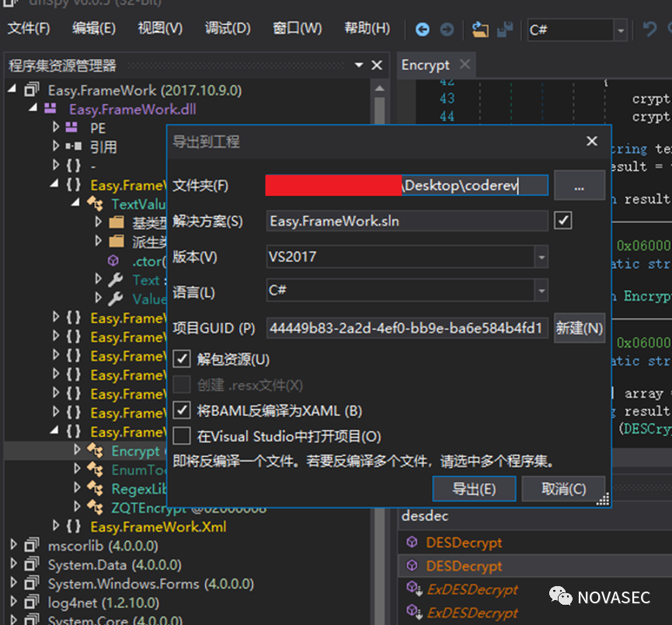672x625 pixels.
Task: Click the first DESDecrypt method icon
Action: (x=412, y=542)
